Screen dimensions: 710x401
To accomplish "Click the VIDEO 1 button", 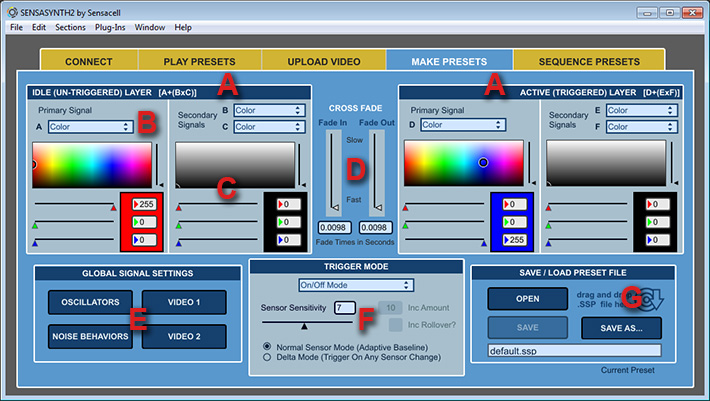I will coord(184,302).
